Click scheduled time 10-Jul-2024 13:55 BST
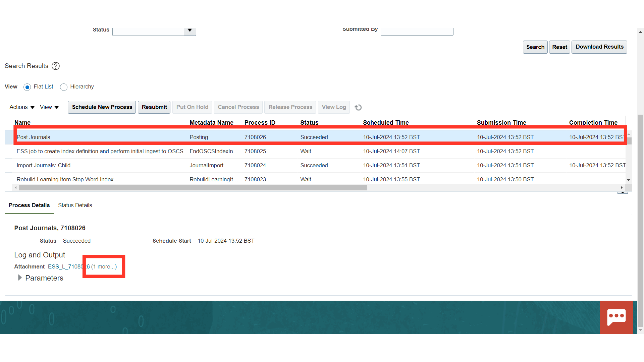Image resolution: width=644 pixels, height=362 pixels. click(391, 179)
